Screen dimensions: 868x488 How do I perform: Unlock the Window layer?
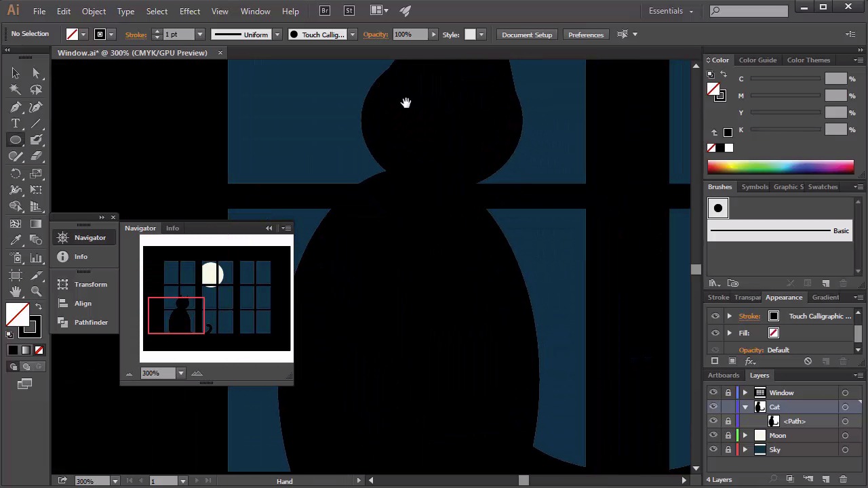[728, 392]
